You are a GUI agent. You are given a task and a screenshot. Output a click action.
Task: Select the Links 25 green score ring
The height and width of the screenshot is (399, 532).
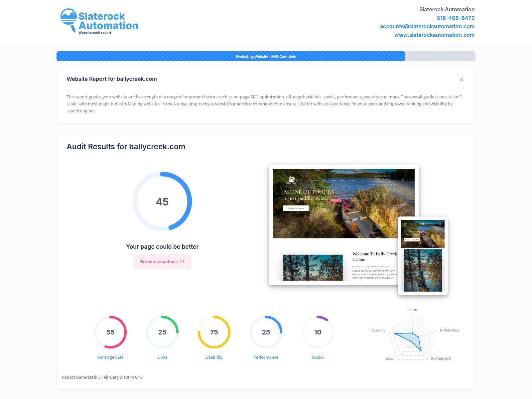[x=162, y=332]
